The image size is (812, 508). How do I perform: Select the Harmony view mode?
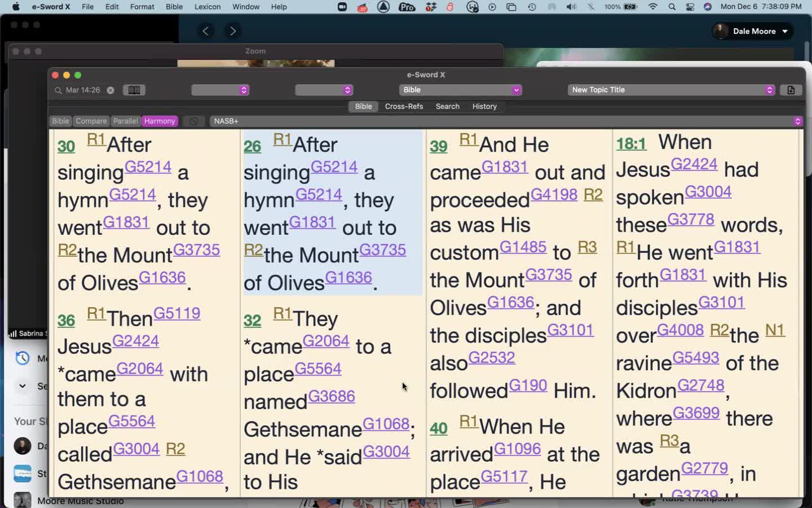point(160,121)
